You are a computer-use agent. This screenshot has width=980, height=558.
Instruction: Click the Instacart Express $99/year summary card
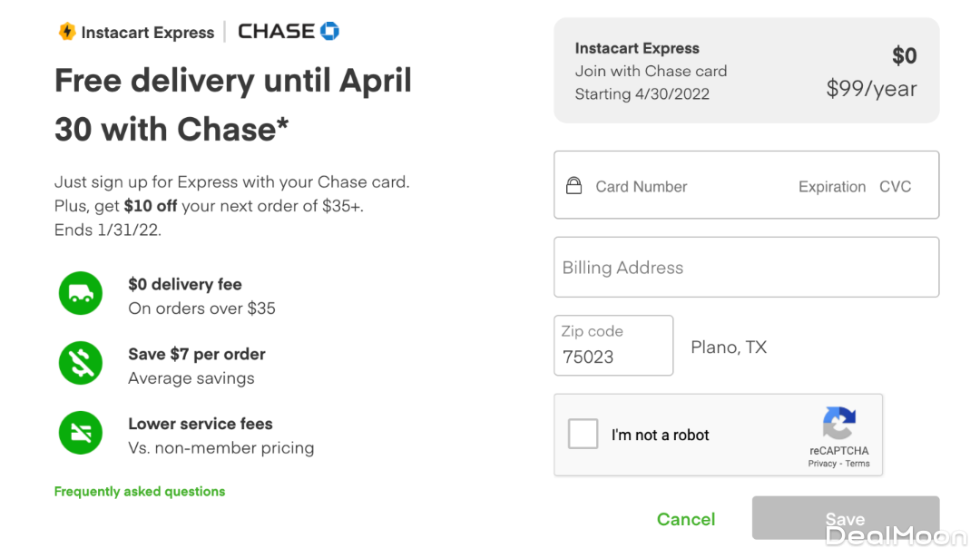[746, 71]
